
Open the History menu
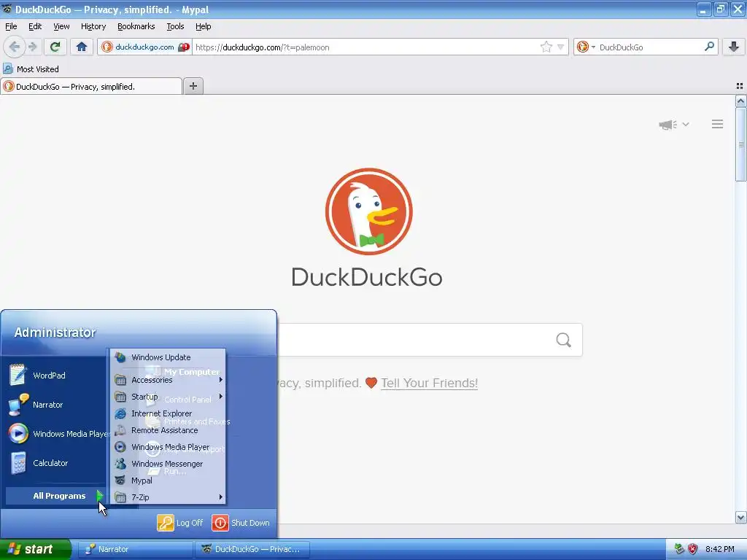[93, 26]
